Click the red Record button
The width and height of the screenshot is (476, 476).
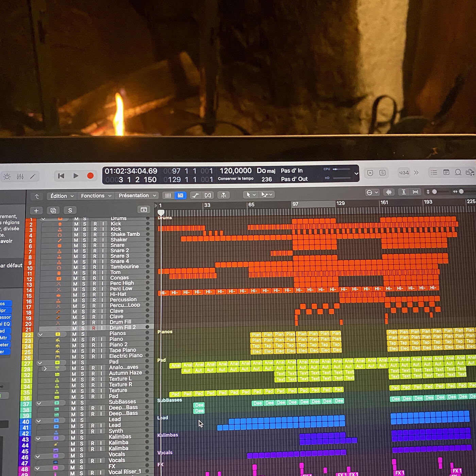[90, 175]
